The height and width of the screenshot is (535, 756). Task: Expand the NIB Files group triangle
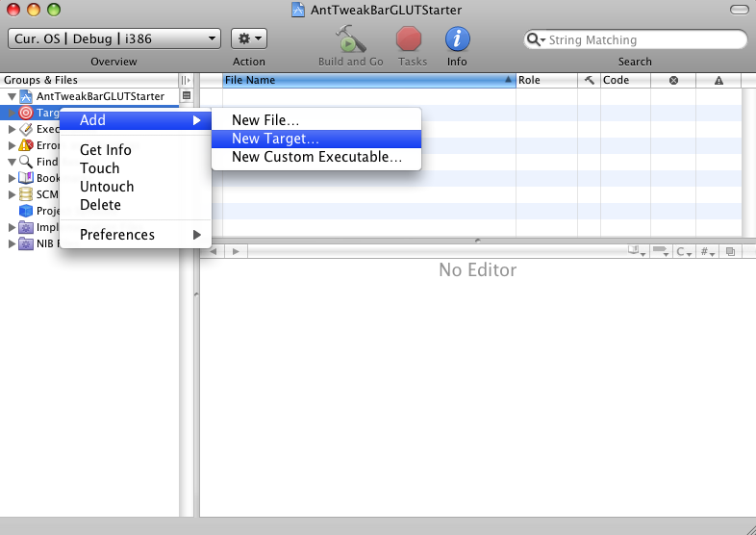[12, 243]
